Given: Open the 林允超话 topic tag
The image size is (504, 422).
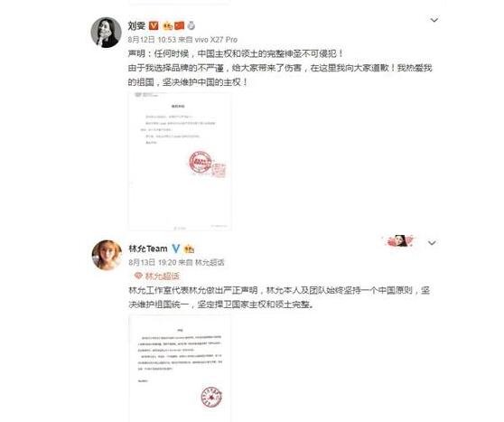Looking at the screenshot, I should [162, 276].
